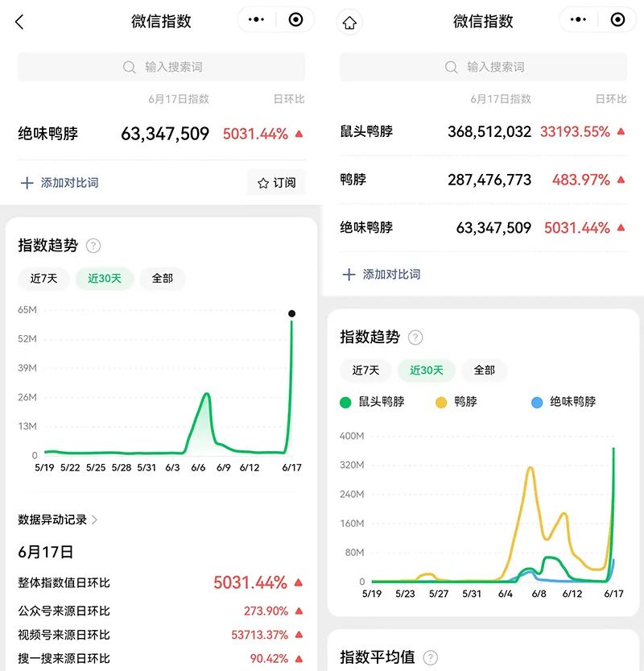Click 33193.55% daily change value

point(575,132)
